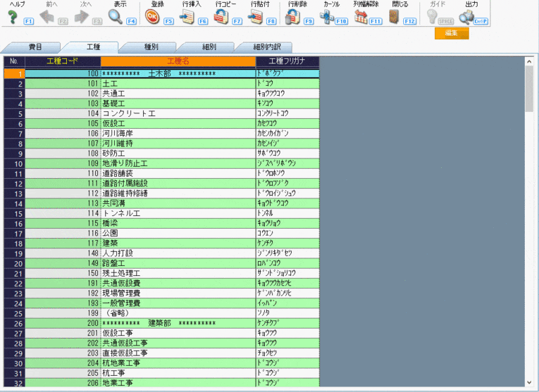Image resolution: width=539 pixels, height=392 pixels.
Task: Select the 残土処理工 name cell
Action: [178, 273]
